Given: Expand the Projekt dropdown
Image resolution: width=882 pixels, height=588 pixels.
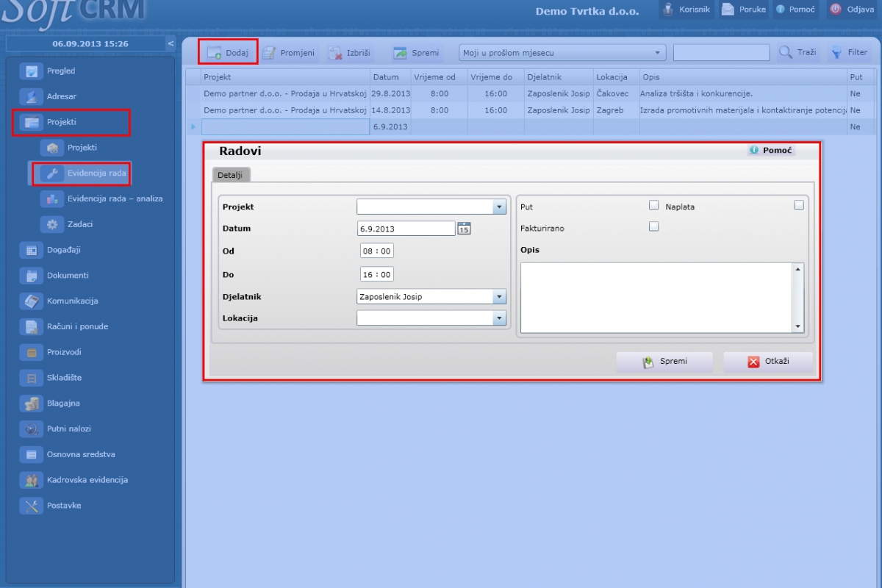Looking at the screenshot, I should (x=500, y=207).
